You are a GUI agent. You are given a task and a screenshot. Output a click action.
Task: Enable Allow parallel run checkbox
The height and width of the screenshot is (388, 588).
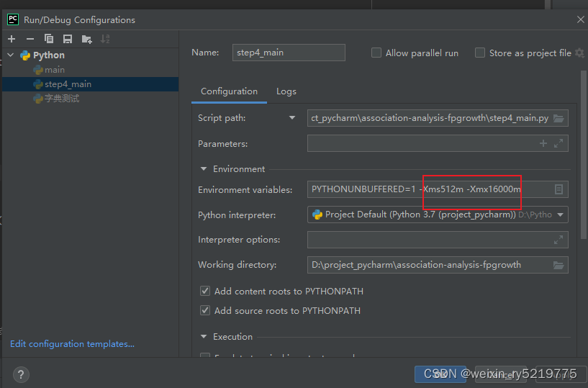(x=376, y=53)
